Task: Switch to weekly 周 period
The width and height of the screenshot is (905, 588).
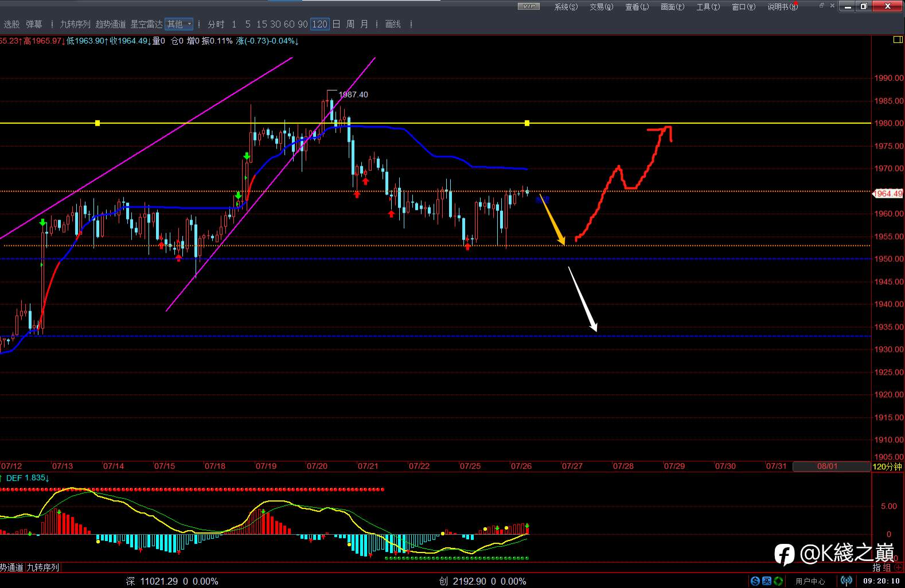Action: click(x=350, y=24)
